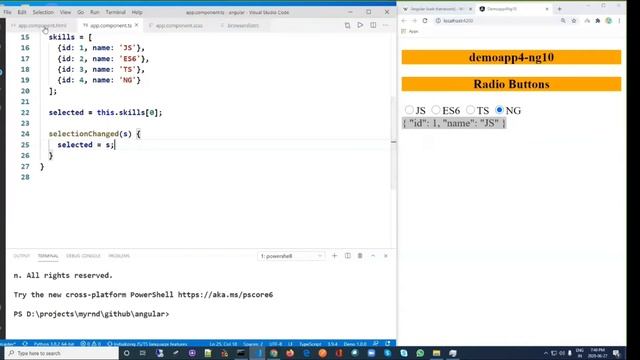Switch to the TERMINAL panel tab
640x360 pixels.
(48, 256)
